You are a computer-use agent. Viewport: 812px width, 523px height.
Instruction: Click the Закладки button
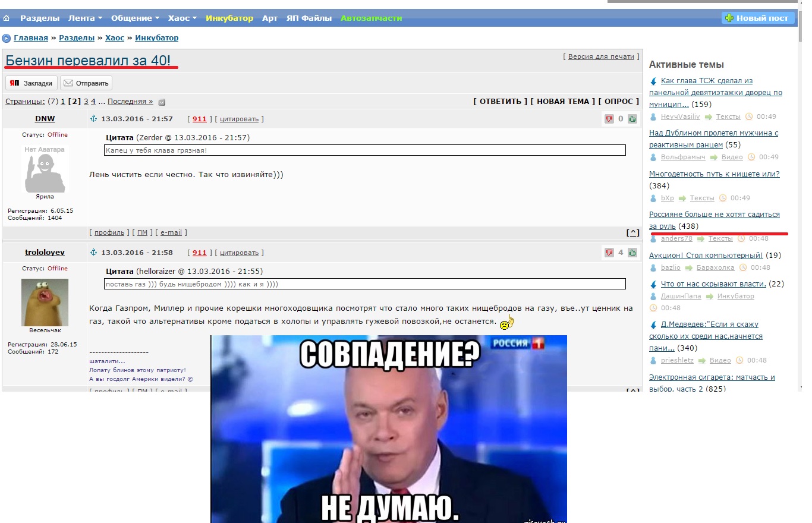tap(32, 83)
